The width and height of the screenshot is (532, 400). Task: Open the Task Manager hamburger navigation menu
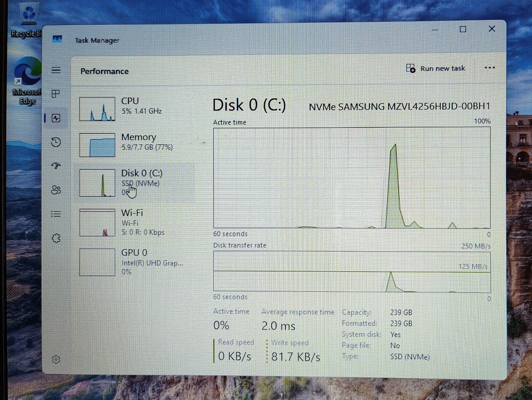[x=56, y=70]
